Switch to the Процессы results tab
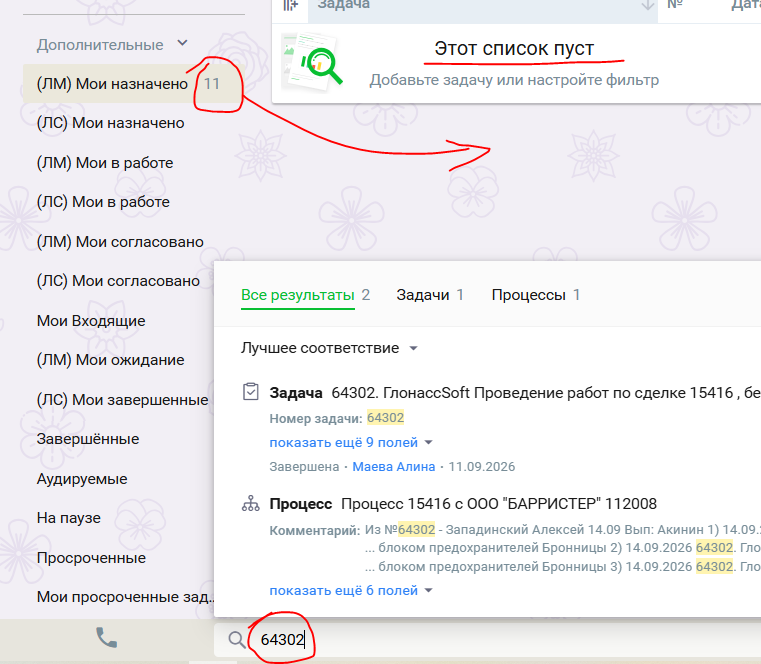Screen dimensions: 761x664 click(x=536, y=295)
